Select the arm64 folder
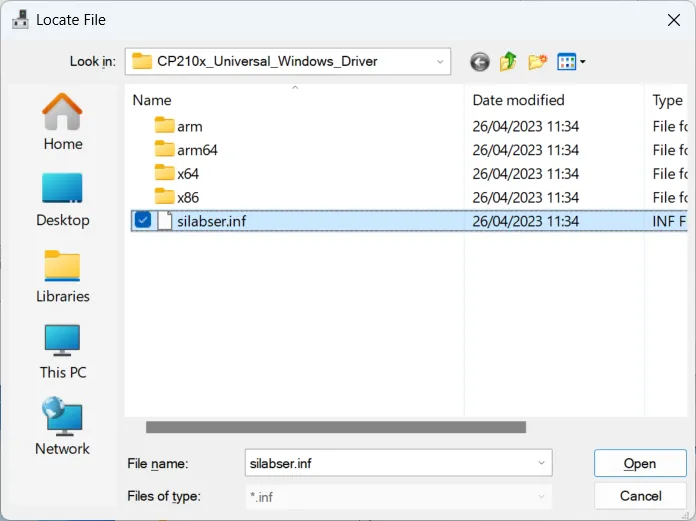 (197, 150)
